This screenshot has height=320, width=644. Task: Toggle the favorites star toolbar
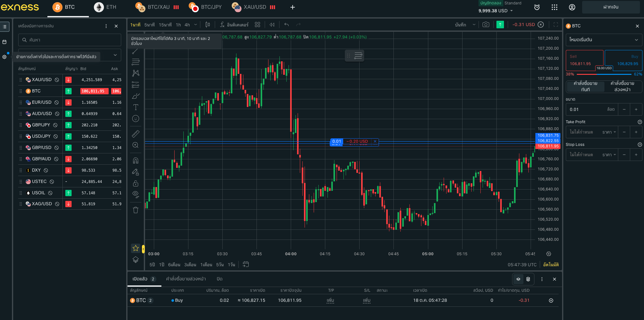(136, 248)
